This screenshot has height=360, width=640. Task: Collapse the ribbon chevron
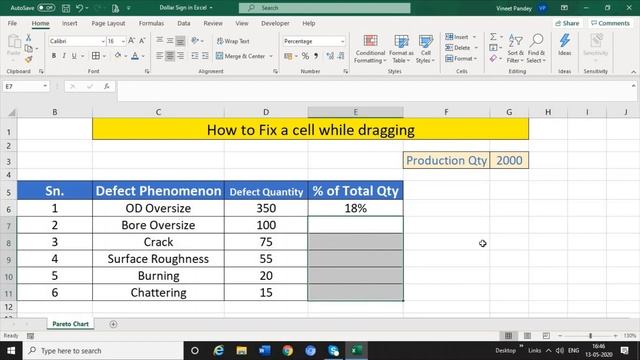click(x=633, y=72)
